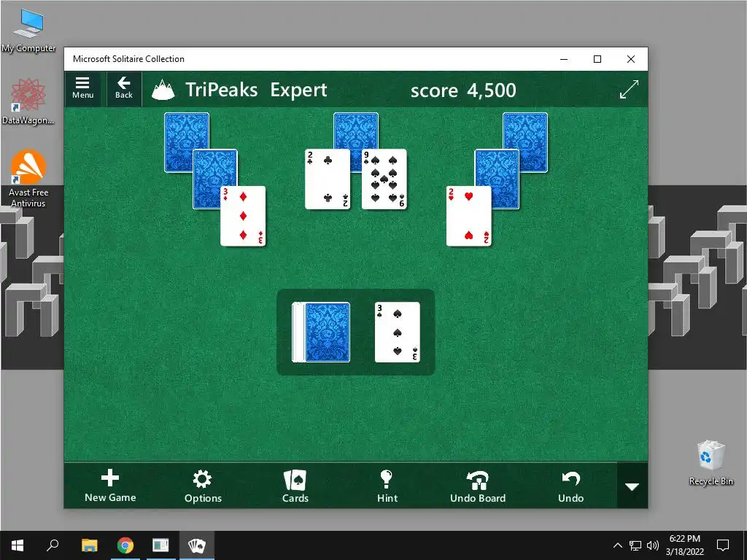Screen dimensions: 747x560
Task: Close the Solitaire Collection window
Action: [631, 59]
